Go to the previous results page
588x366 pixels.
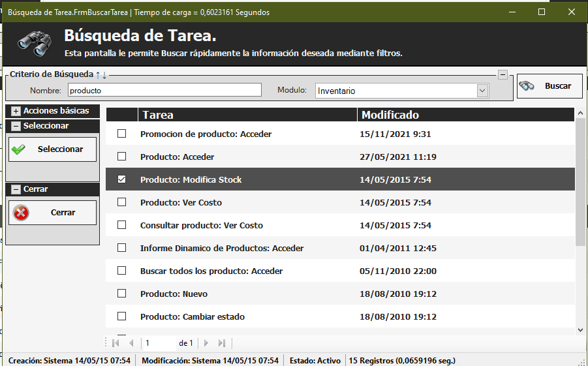(131, 343)
